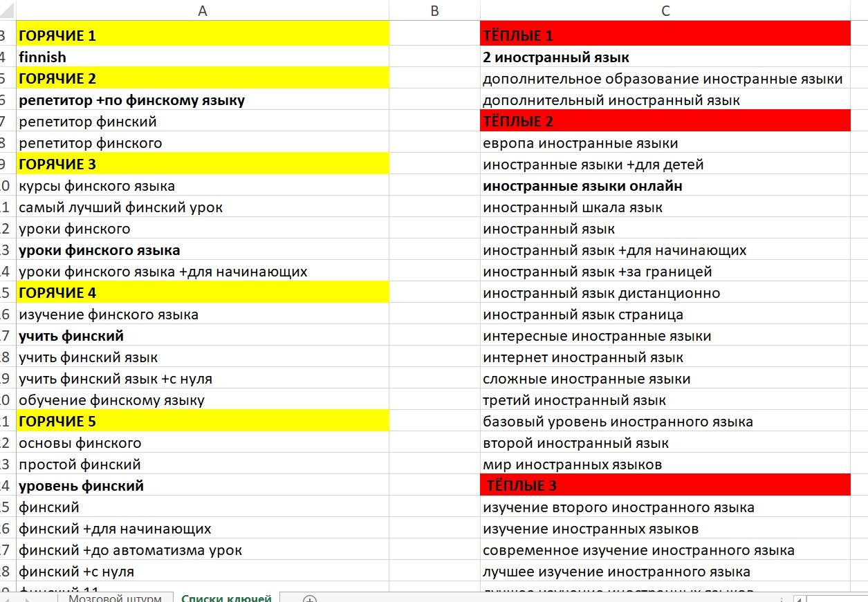Select cell учить финский язык +с нуля

tap(203, 378)
